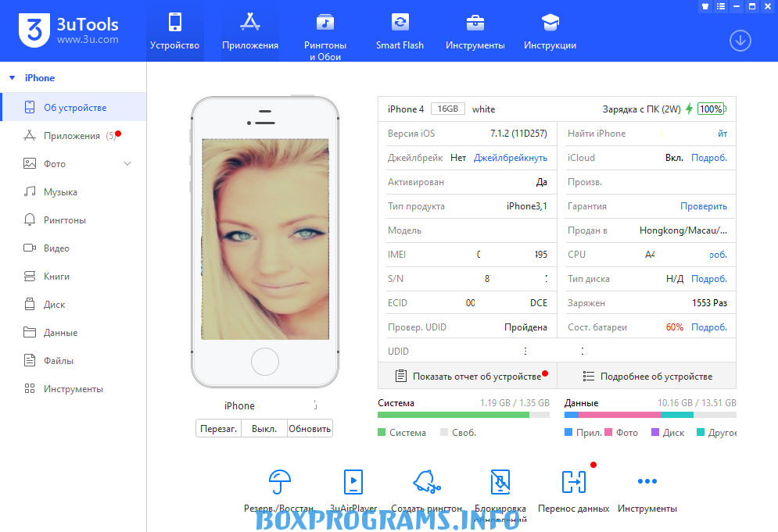Click the blue Прил. legend swatch
Image resolution: width=778 pixels, height=532 pixels.
[568, 432]
